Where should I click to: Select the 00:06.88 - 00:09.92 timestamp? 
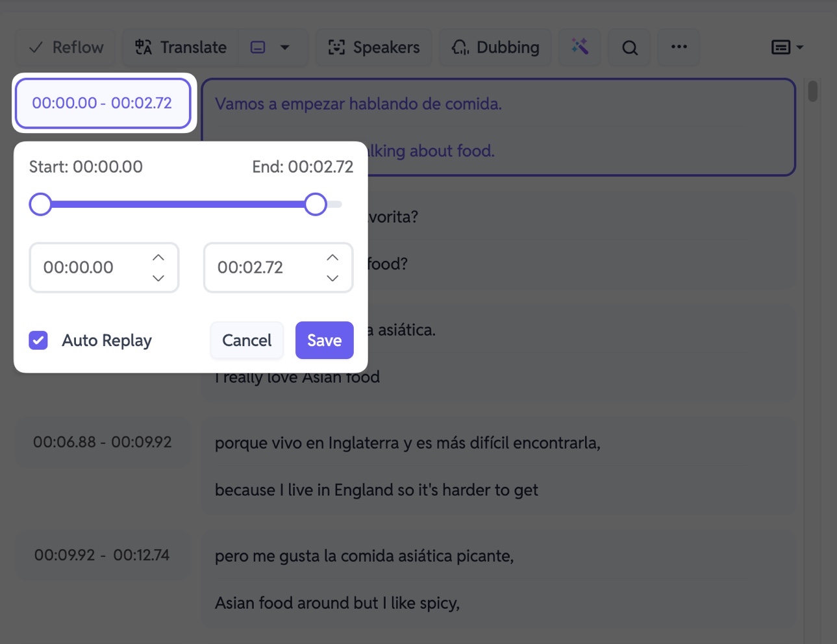pos(103,442)
